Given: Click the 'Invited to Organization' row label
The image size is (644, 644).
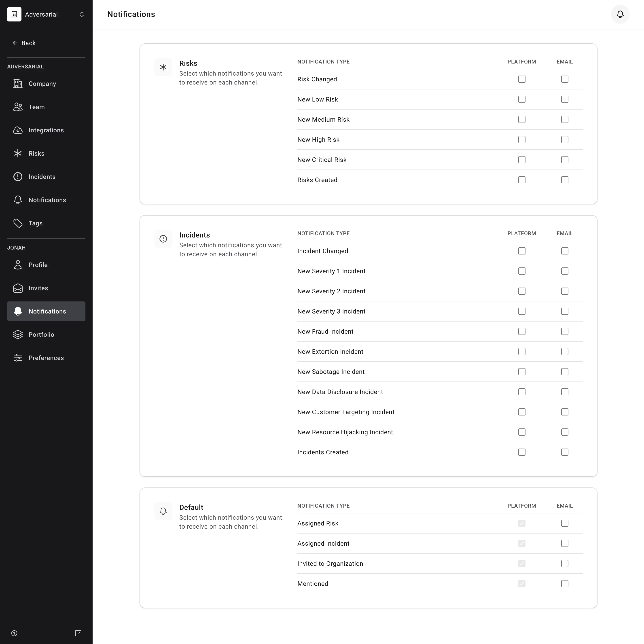Looking at the screenshot, I should coord(330,564).
